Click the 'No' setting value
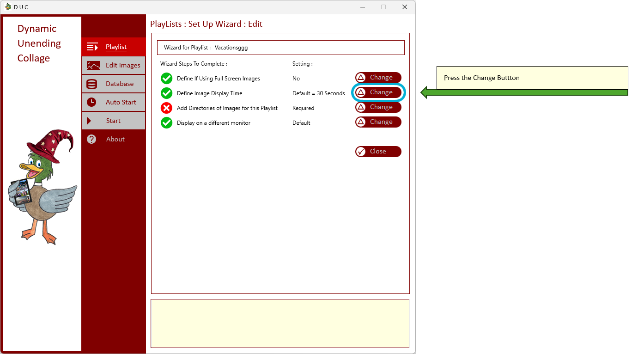 [296, 79]
